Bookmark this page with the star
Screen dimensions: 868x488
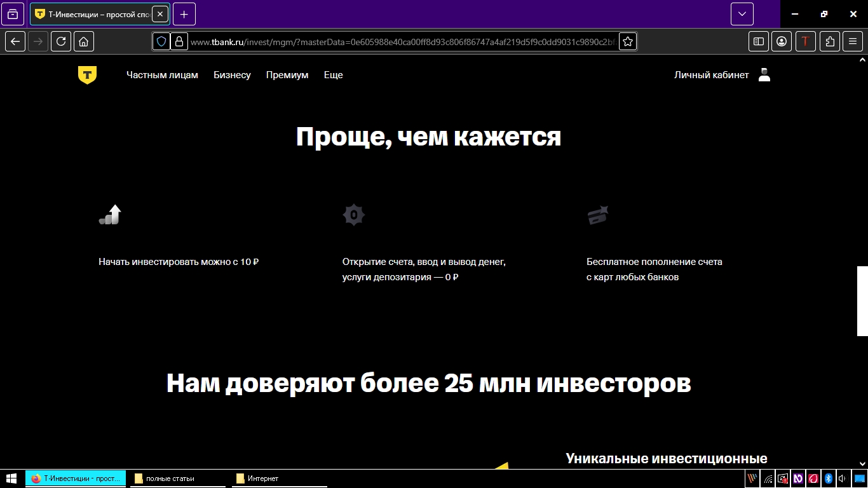pos(628,41)
